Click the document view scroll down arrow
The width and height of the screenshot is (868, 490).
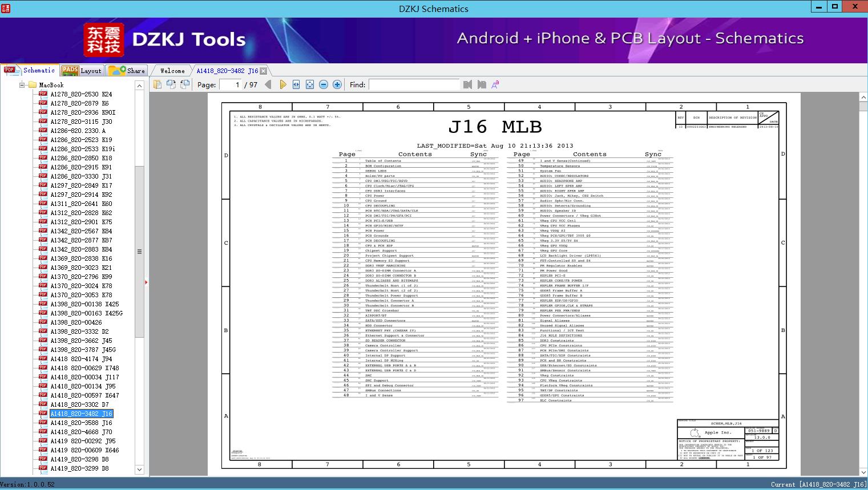point(863,472)
